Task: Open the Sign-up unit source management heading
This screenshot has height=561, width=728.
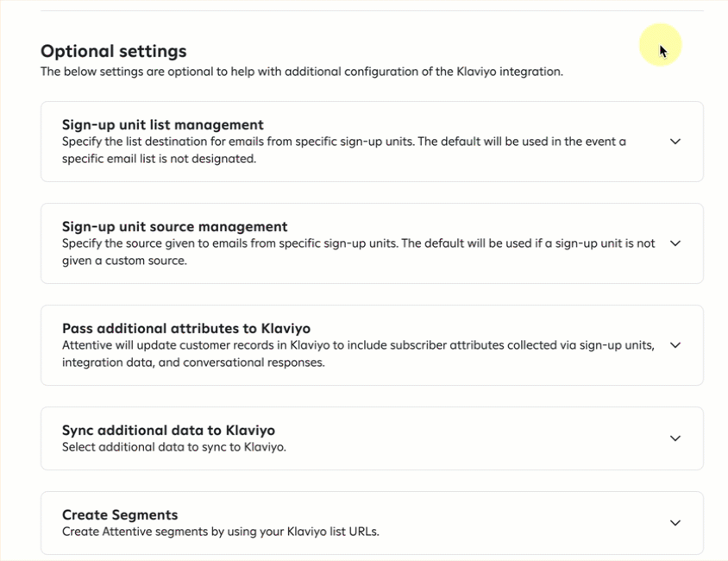Action: 174,226
